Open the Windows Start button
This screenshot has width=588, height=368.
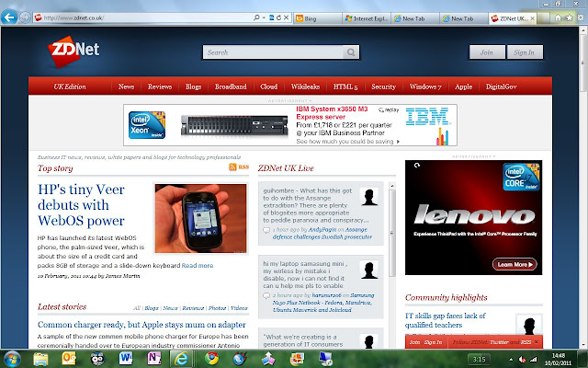coord(12,359)
